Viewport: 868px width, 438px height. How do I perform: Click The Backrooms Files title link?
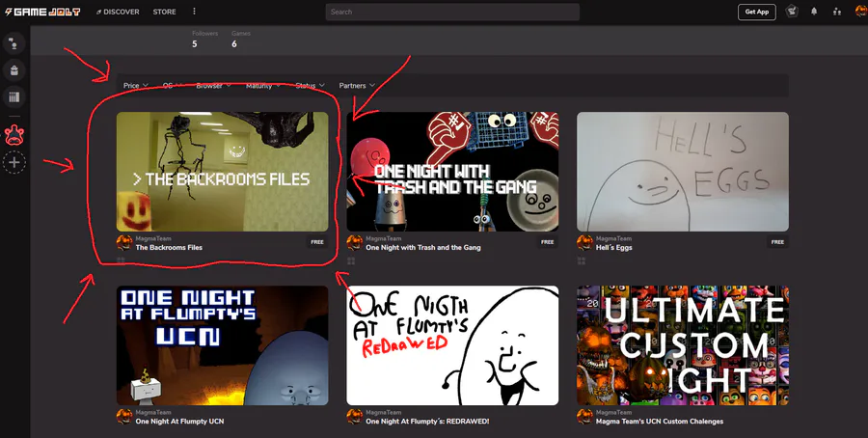(x=169, y=248)
